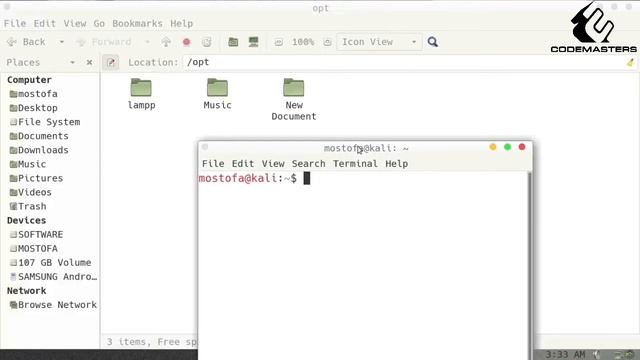The height and width of the screenshot is (360, 640).
Task: Click the Back button in file manager
Action: click(26, 42)
